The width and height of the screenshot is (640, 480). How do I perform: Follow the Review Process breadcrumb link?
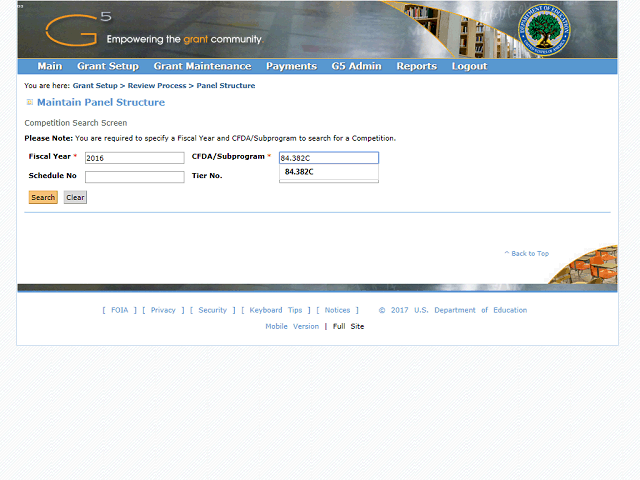pyautogui.click(x=157, y=86)
